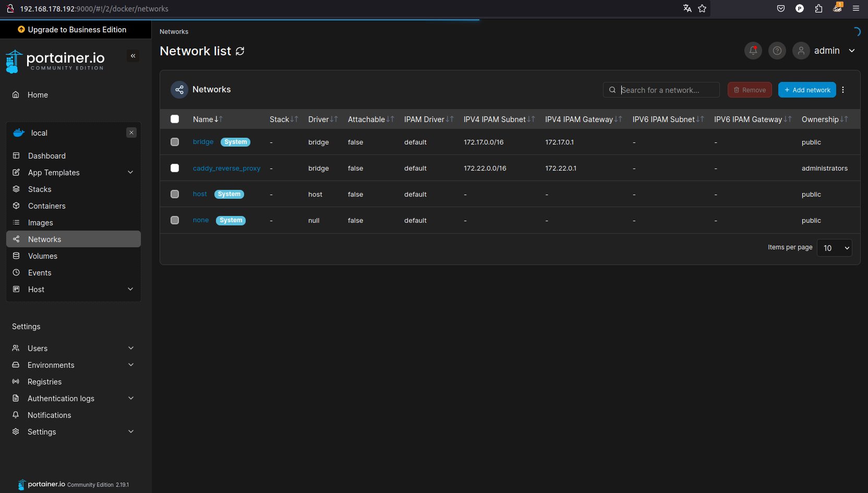Open the help question mark icon
The width and height of the screenshot is (868, 493).
pos(777,51)
